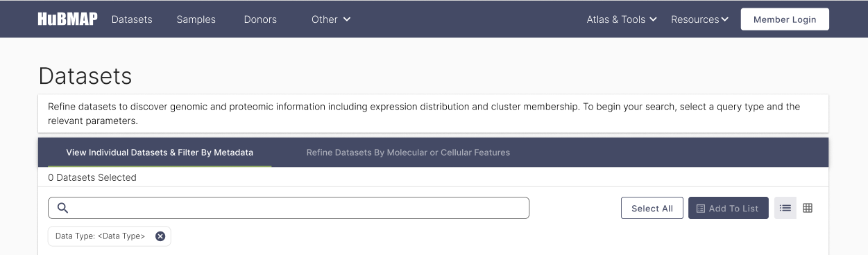This screenshot has width=868, height=255.
Task: Click the Member Login button
Action: 785,19
